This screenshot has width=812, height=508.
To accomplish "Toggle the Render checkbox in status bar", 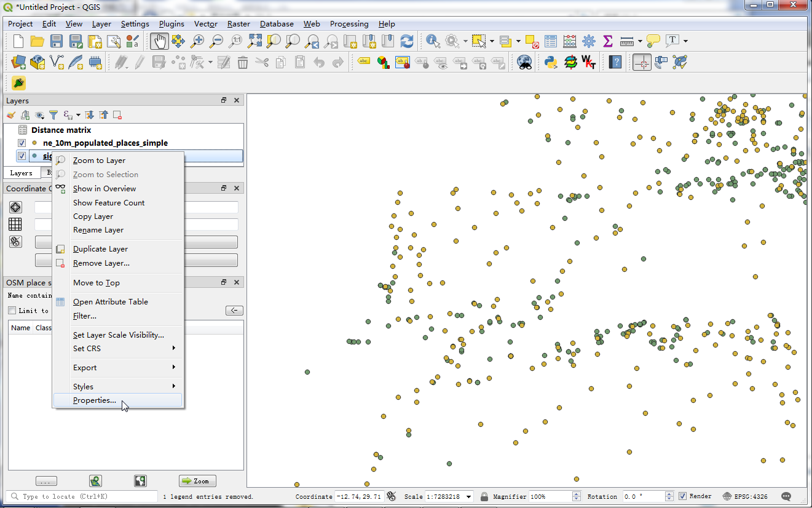I will tap(682, 496).
